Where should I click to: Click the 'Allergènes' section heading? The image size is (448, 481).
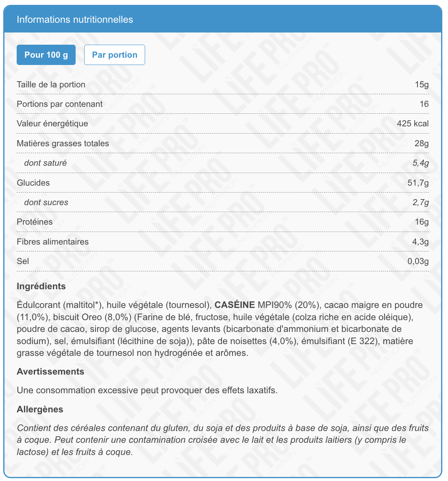coord(40,409)
